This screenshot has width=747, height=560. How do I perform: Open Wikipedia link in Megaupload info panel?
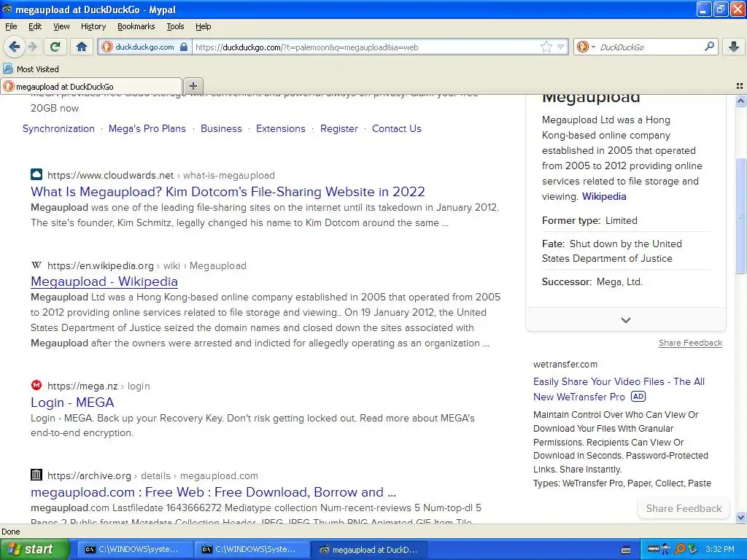pos(604,196)
